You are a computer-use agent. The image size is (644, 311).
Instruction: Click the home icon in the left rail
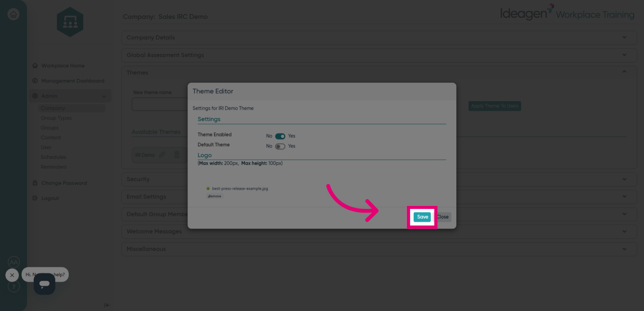13,14
